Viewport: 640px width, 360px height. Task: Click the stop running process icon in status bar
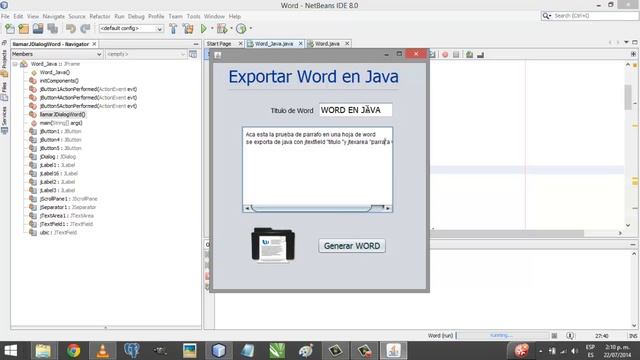[554, 336]
